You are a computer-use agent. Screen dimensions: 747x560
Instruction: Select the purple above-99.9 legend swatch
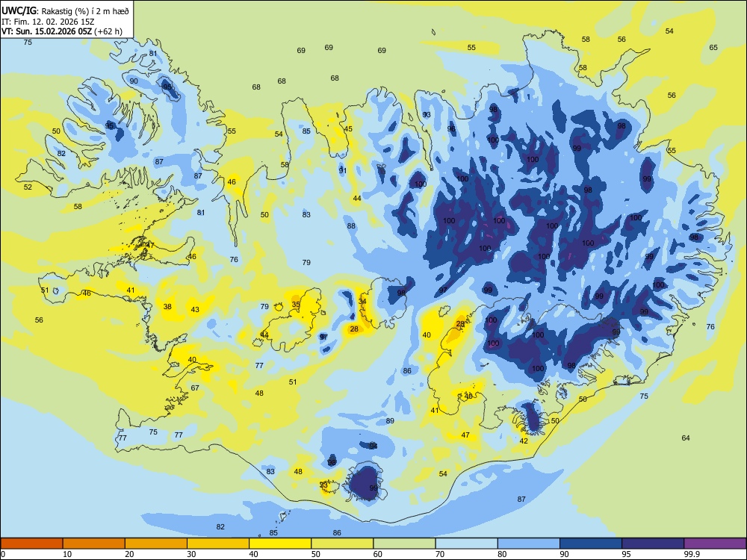pyautogui.click(x=715, y=544)
